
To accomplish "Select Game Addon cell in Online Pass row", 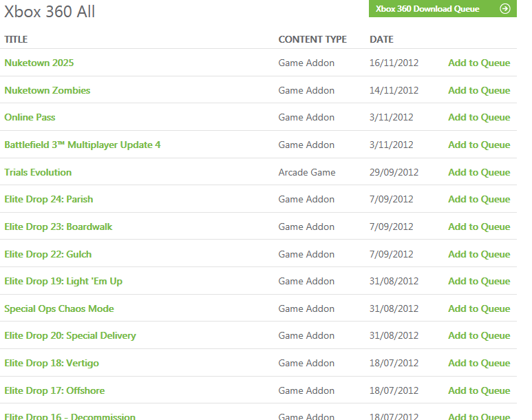I will point(306,117).
